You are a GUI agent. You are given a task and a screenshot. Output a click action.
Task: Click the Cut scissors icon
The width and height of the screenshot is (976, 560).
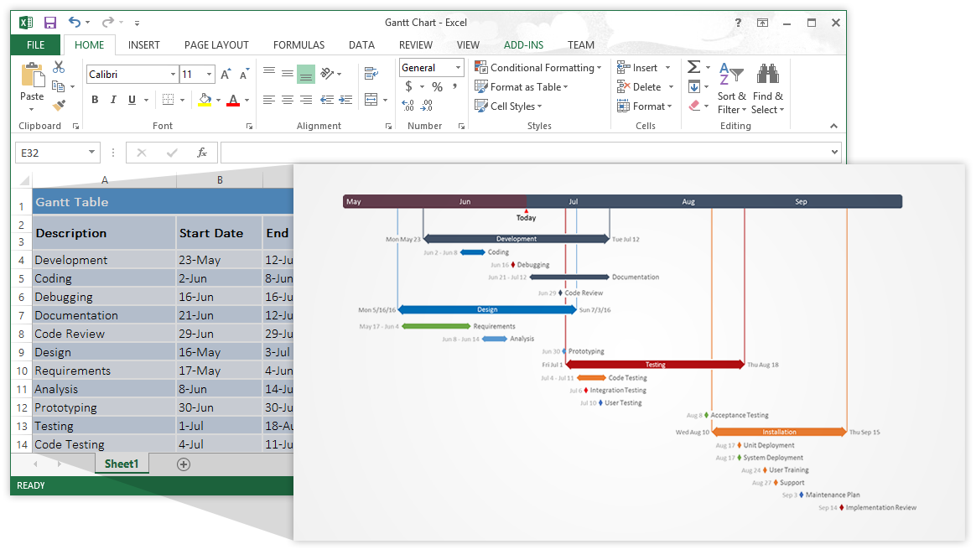[x=60, y=66]
